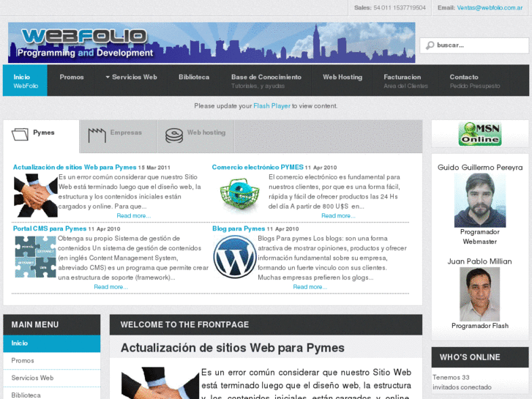Click the Welcome to the Frontpage heading
This screenshot has width=532, height=399.
[x=184, y=324]
